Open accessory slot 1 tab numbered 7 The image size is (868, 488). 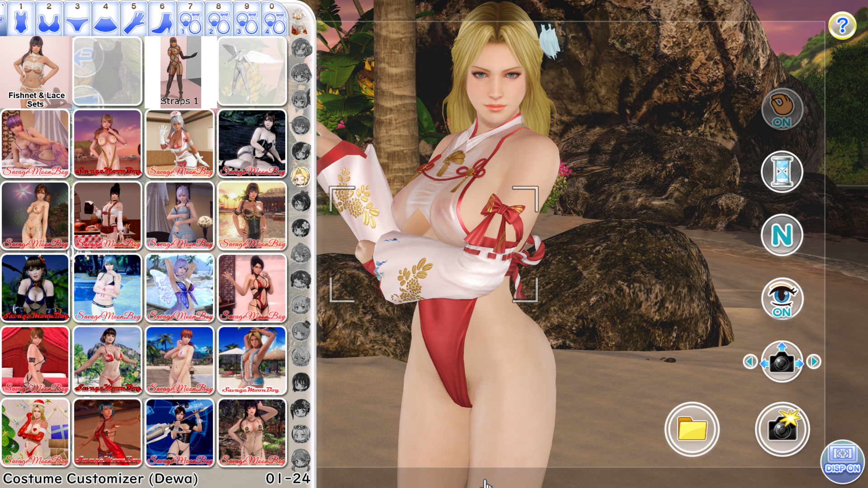pyautogui.click(x=190, y=19)
